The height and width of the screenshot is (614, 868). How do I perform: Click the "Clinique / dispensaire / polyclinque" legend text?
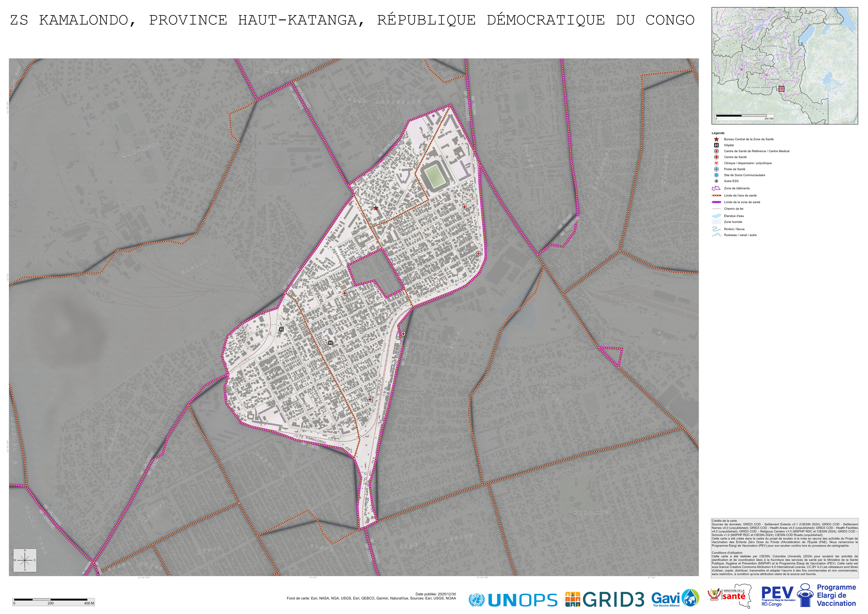[x=748, y=163]
